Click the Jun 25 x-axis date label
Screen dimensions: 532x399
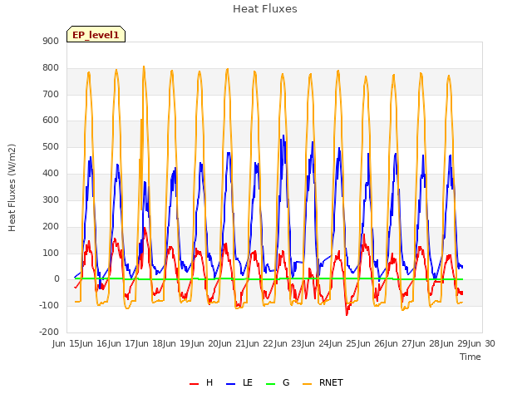pos(341,343)
